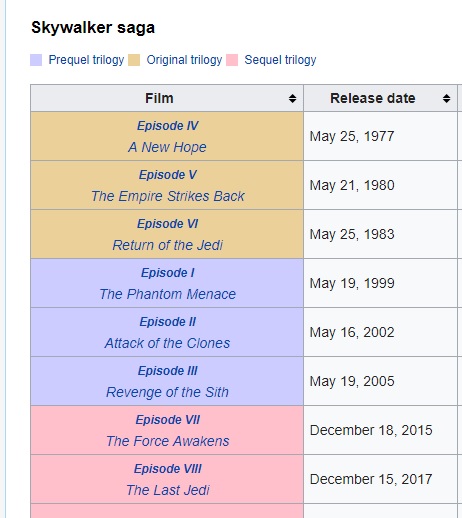Open the Sequel trilogy legend link
Image resolution: width=462 pixels, height=518 pixels.
pos(280,60)
